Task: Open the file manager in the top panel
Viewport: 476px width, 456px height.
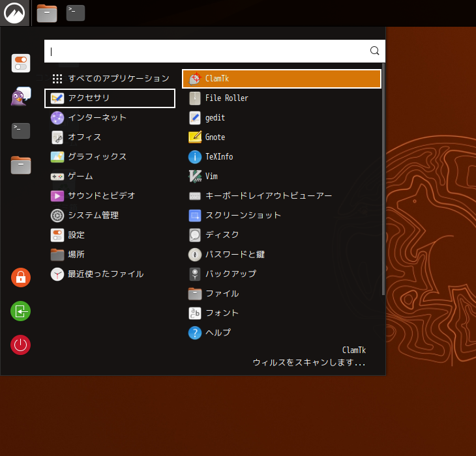Action: [x=47, y=13]
